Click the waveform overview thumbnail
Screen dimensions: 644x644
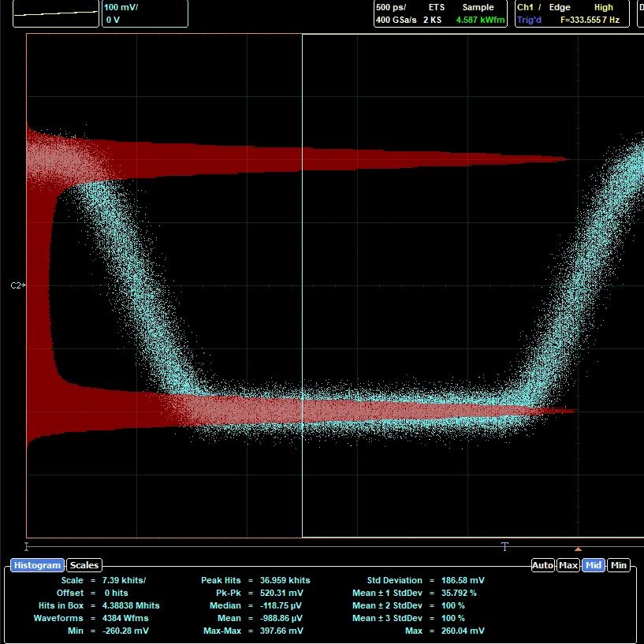(x=56, y=13)
